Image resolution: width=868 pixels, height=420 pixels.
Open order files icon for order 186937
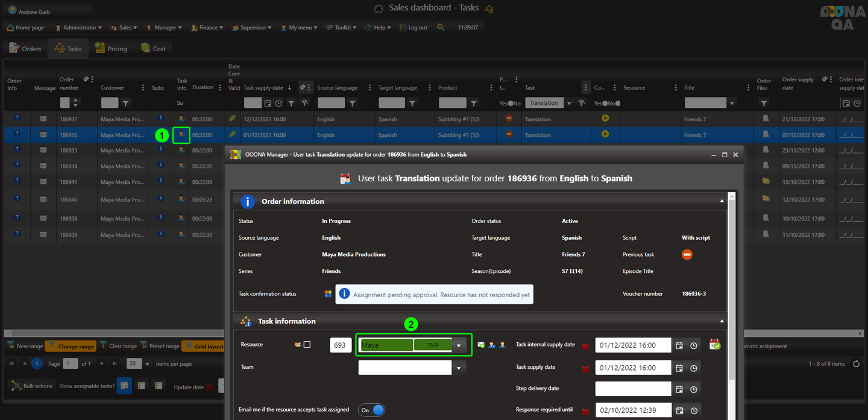click(766, 118)
